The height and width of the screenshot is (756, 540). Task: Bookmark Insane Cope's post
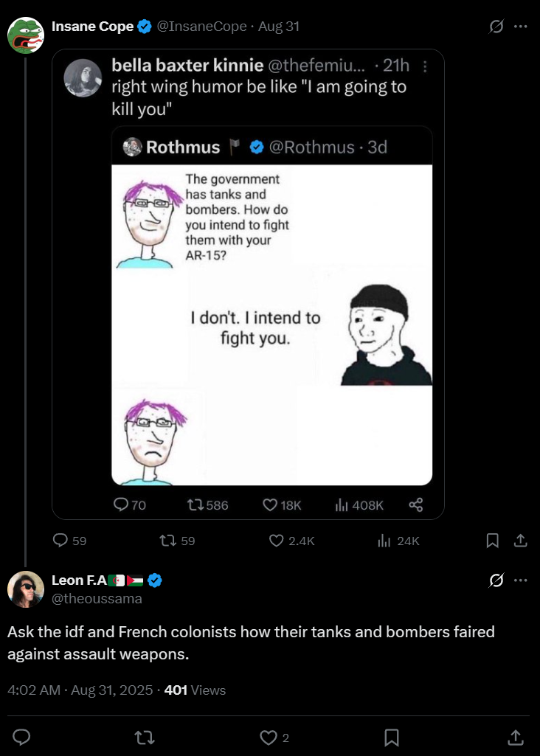[x=492, y=541]
